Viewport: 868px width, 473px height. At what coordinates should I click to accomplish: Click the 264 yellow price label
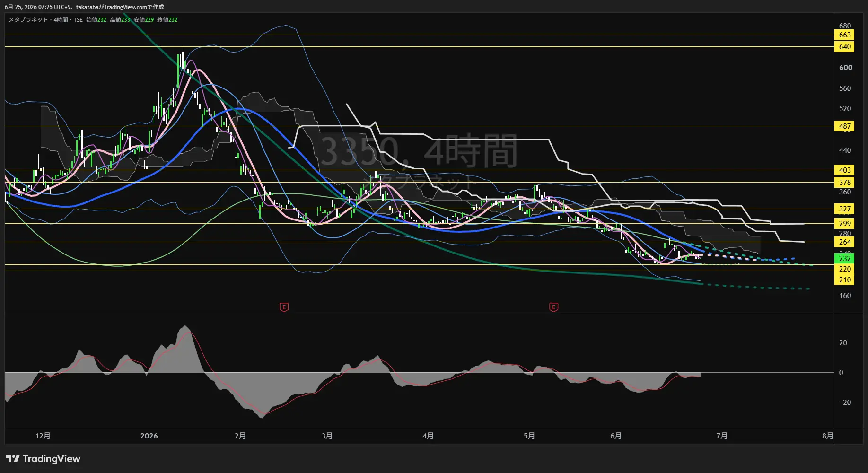[845, 242]
